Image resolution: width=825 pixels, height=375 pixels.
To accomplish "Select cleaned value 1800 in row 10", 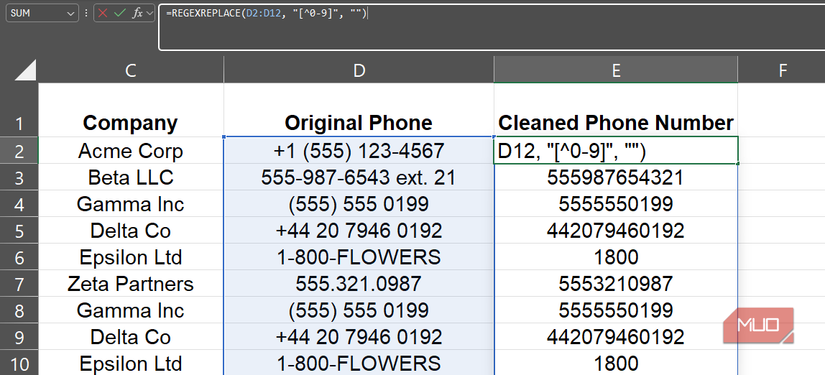I will coord(616,363).
